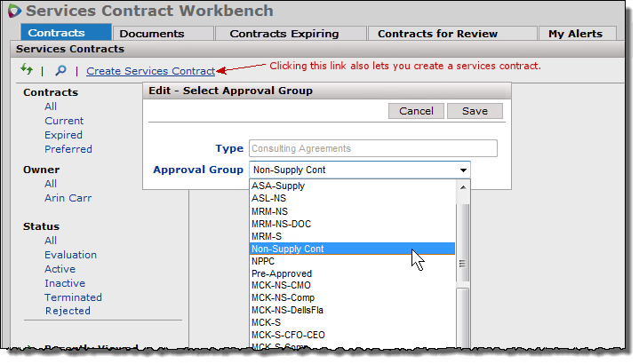Click the magnifying glass search icon

pyautogui.click(x=60, y=70)
